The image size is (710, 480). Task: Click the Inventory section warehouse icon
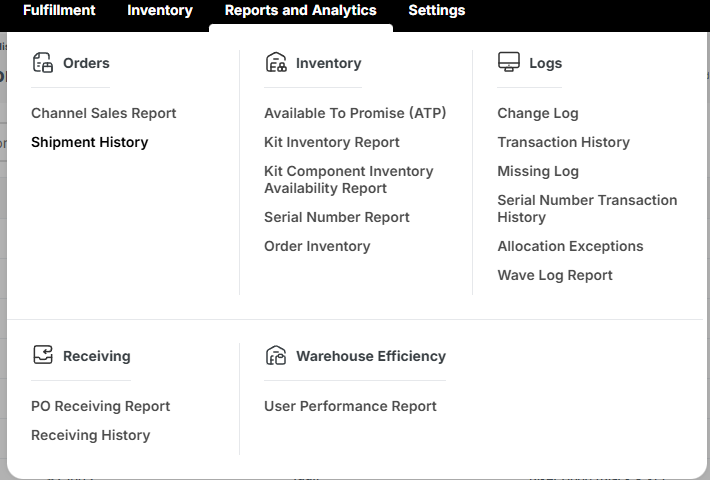276,63
